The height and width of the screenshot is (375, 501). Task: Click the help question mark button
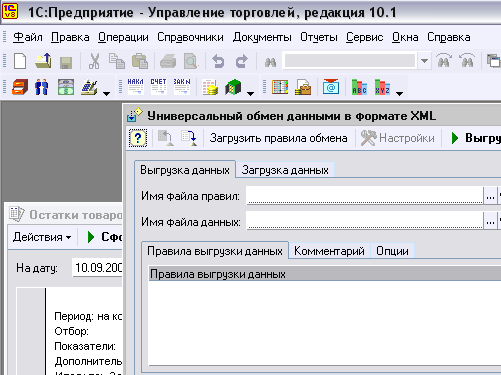click(138, 138)
